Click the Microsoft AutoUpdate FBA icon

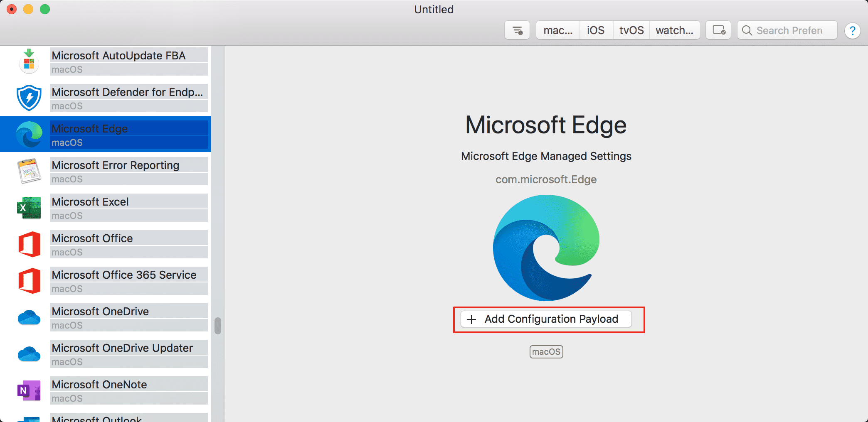point(29,61)
